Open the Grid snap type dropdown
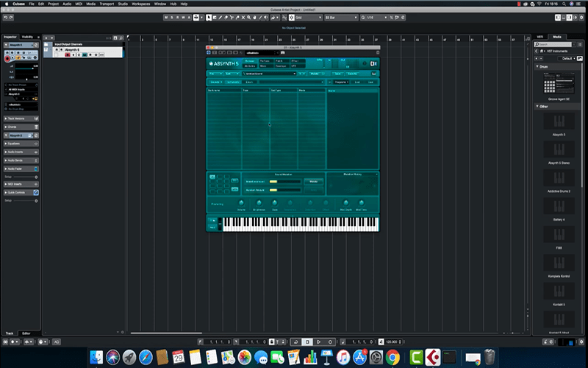 tap(309, 18)
